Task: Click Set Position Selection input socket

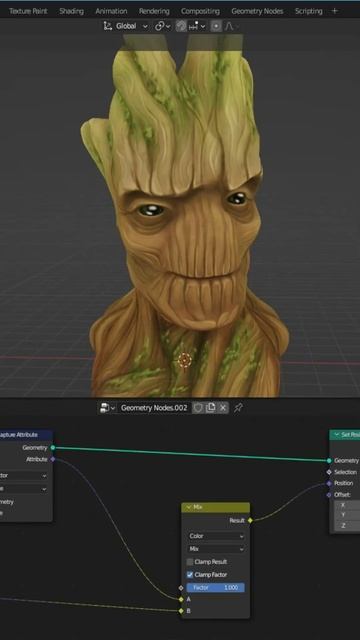Action: click(x=329, y=472)
